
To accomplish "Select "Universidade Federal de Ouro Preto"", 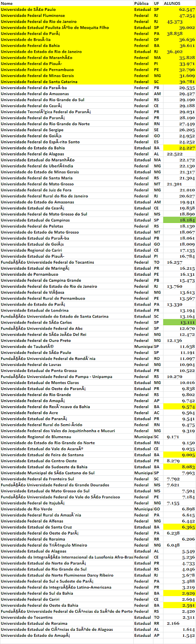I will coord(36,341).
